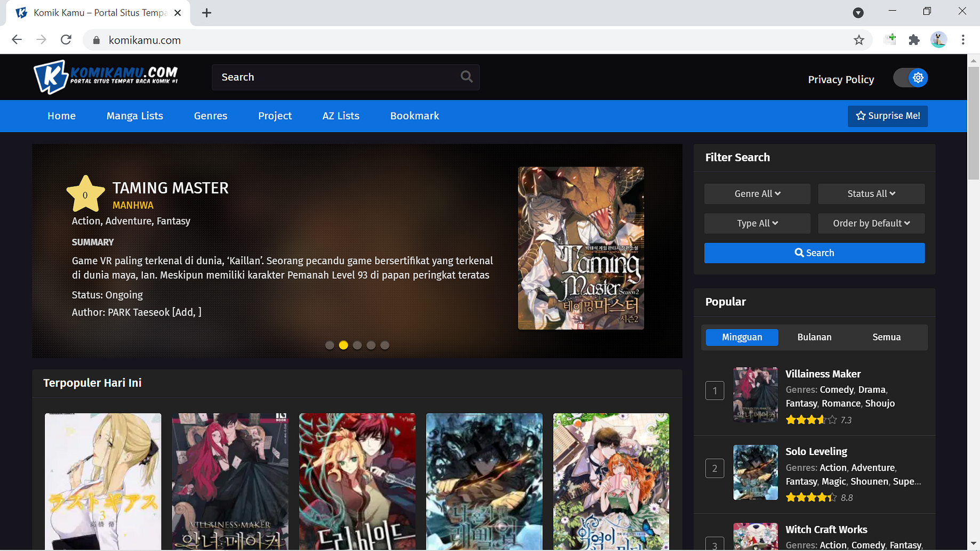The image size is (980, 551).
Task: Select the fifth slider dot
Action: [385, 345]
